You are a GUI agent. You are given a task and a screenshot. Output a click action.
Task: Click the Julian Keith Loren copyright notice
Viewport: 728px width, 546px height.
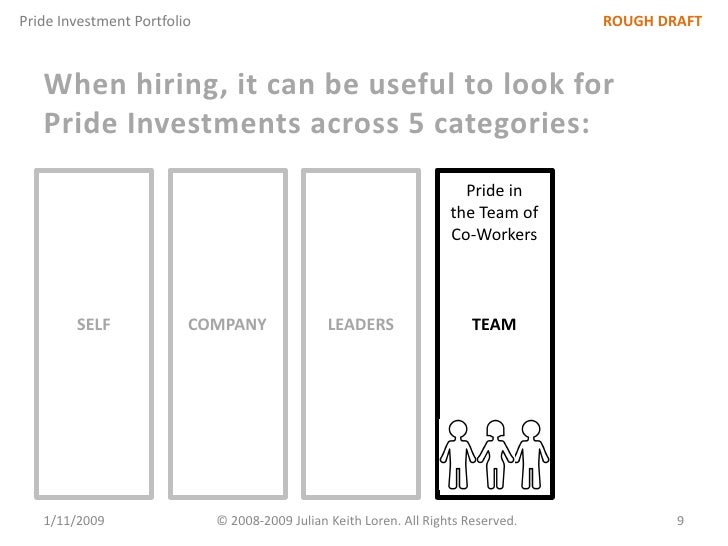coord(367,520)
